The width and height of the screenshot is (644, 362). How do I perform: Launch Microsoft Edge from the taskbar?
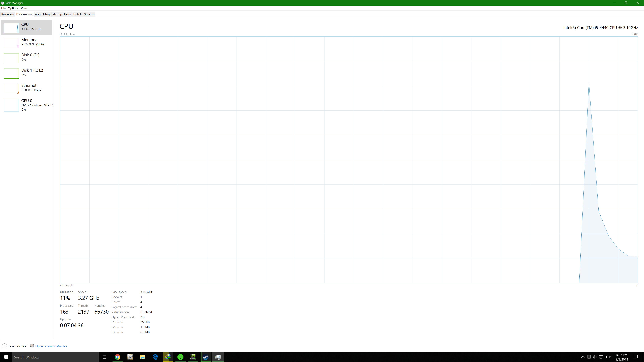(x=155, y=357)
